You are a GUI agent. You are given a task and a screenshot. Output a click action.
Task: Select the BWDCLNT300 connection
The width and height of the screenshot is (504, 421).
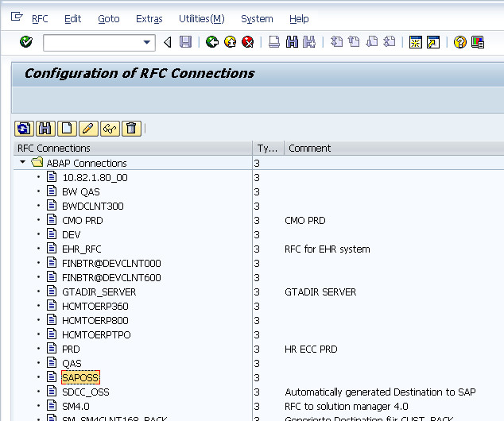point(93,207)
